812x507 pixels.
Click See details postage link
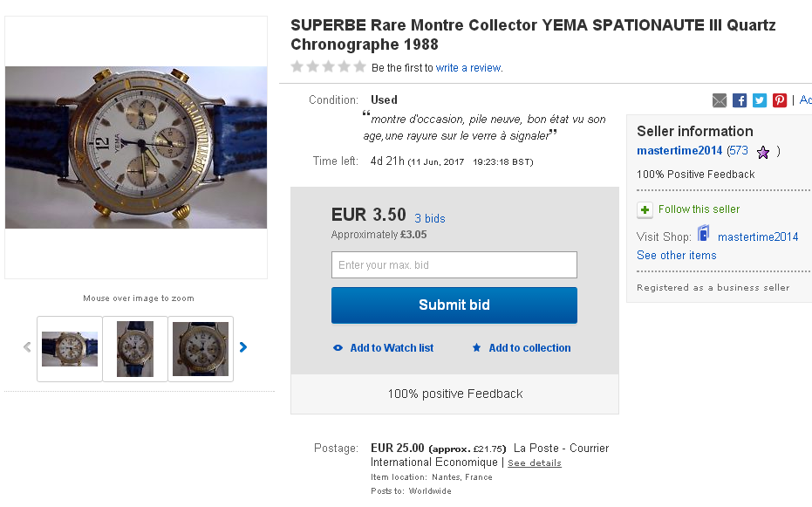pyautogui.click(x=535, y=463)
